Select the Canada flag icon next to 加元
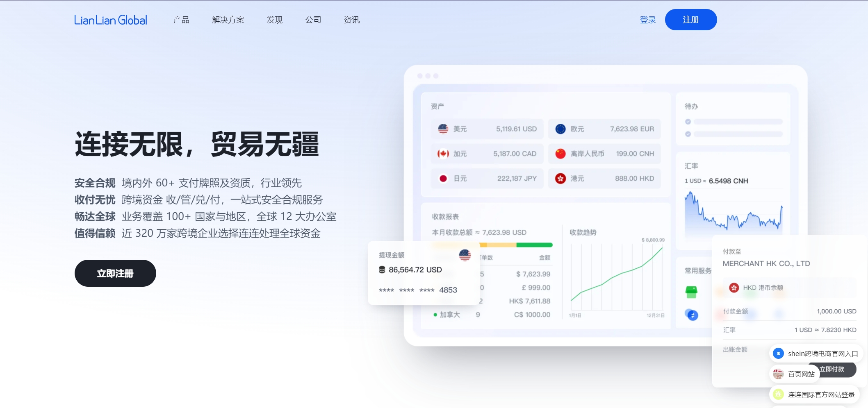868x408 pixels. coord(444,153)
